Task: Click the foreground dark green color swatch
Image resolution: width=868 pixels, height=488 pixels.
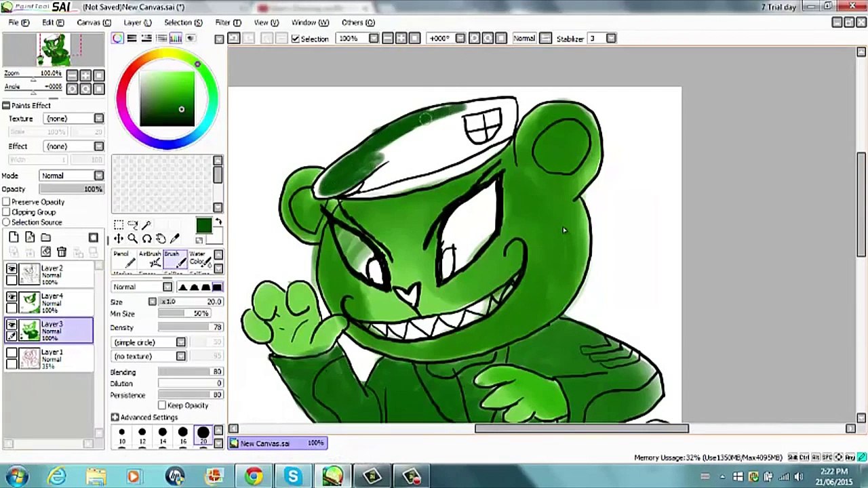Action: tap(203, 226)
